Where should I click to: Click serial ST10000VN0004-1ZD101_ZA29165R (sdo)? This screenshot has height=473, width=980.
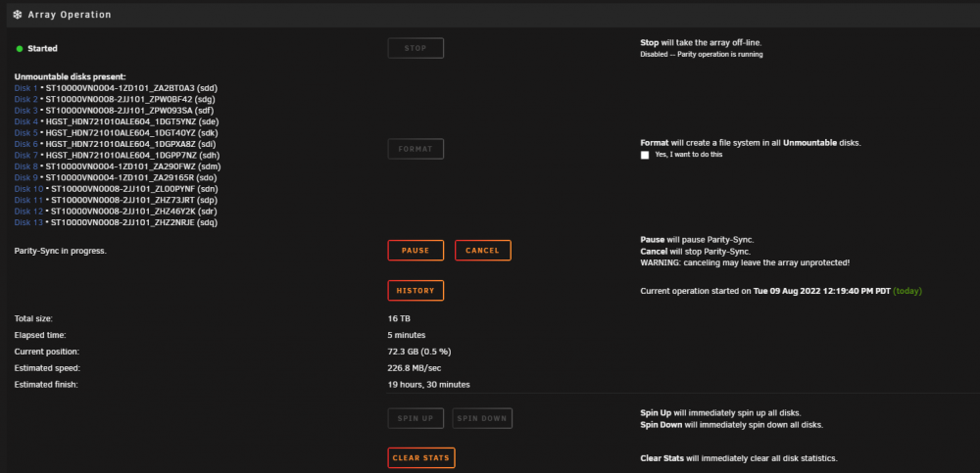pos(132,177)
